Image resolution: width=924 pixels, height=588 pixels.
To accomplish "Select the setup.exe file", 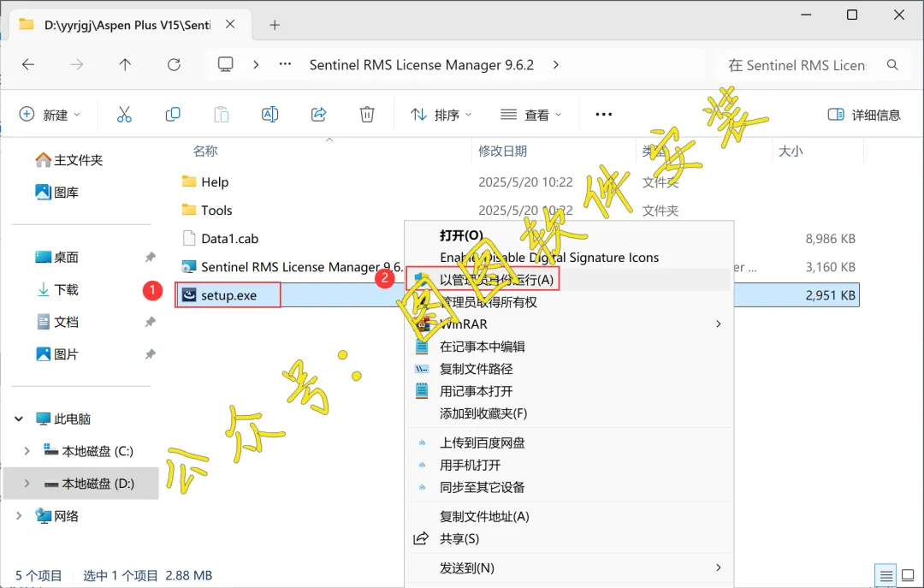I will coord(219,295).
